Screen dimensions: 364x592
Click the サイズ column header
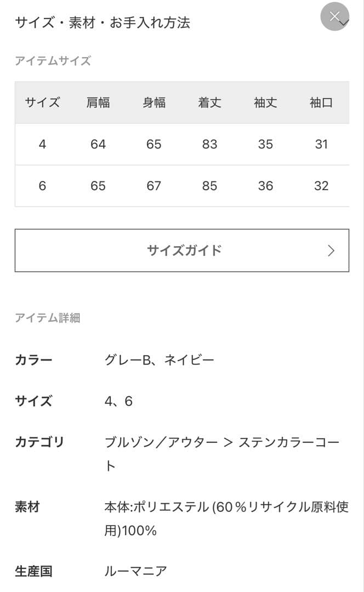pyautogui.click(x=41, y=103)
